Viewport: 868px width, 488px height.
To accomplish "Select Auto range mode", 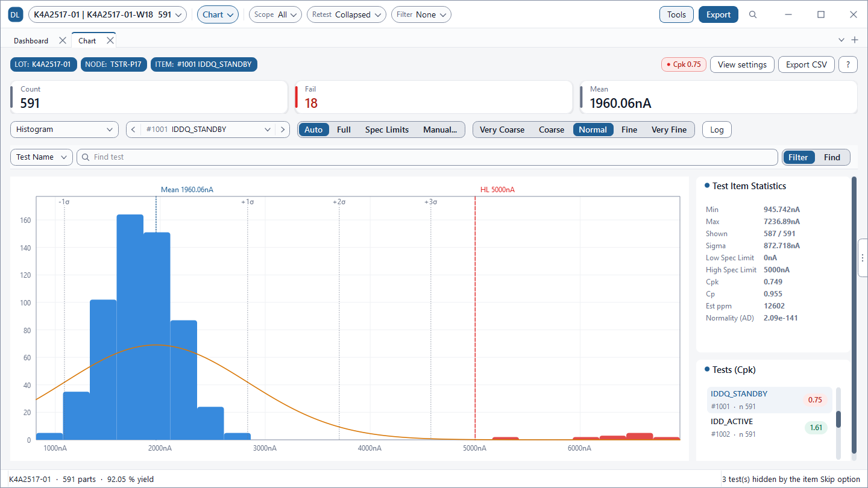I will [313, 130].
